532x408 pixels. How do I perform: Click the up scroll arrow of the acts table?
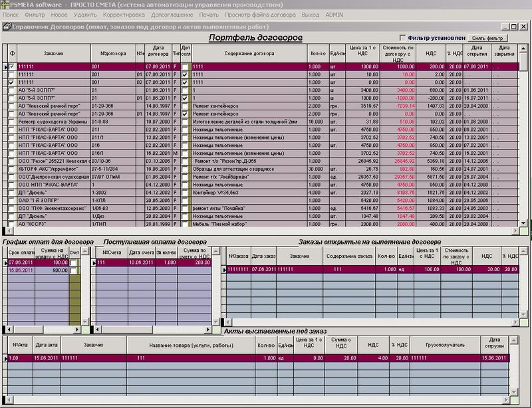point(514,340)
